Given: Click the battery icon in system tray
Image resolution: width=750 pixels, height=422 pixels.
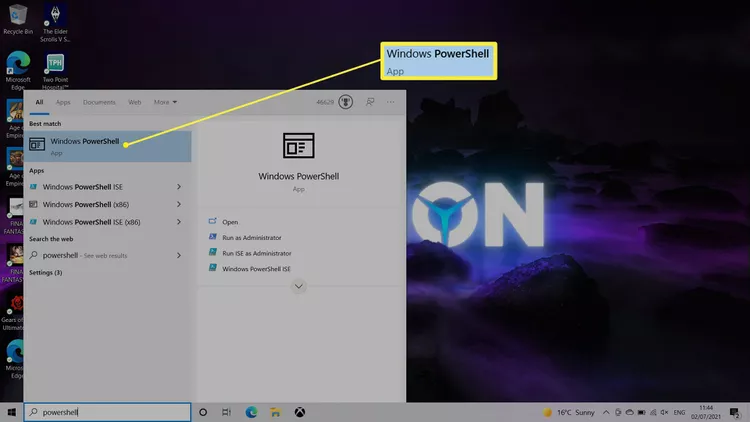Looking at the screenshot, I should (x=641, y=412).
